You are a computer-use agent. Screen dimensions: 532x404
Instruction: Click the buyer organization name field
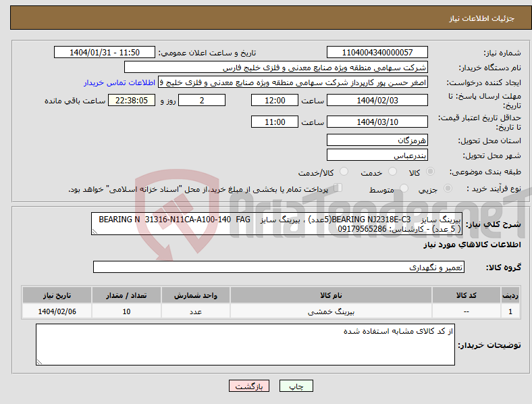[x=276, y=67]
